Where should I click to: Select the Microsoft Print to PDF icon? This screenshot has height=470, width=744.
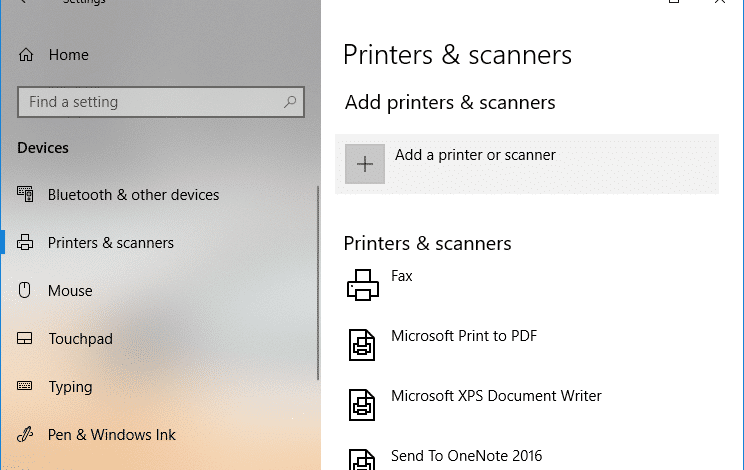pyautogui.click(x=362, y=345)
